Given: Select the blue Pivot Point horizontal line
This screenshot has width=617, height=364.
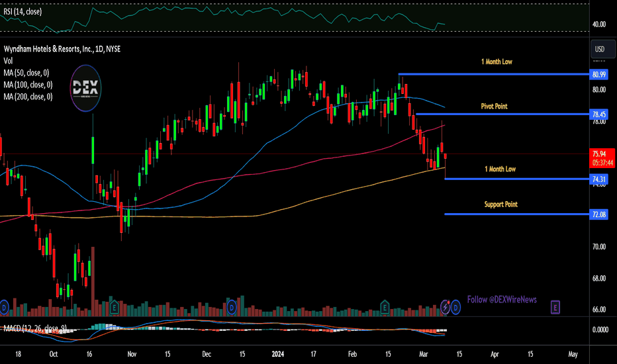Looking at the screenshot, I should [x=502, y=114].
